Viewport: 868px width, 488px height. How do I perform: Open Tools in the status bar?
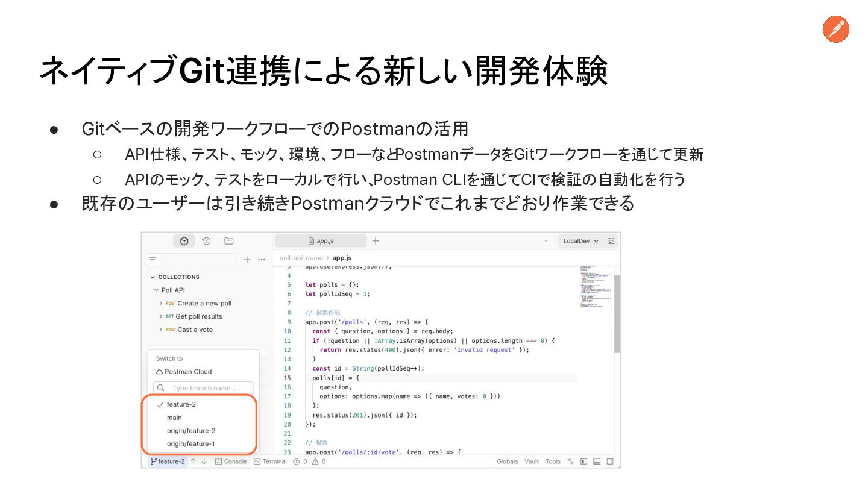point(553,461)
